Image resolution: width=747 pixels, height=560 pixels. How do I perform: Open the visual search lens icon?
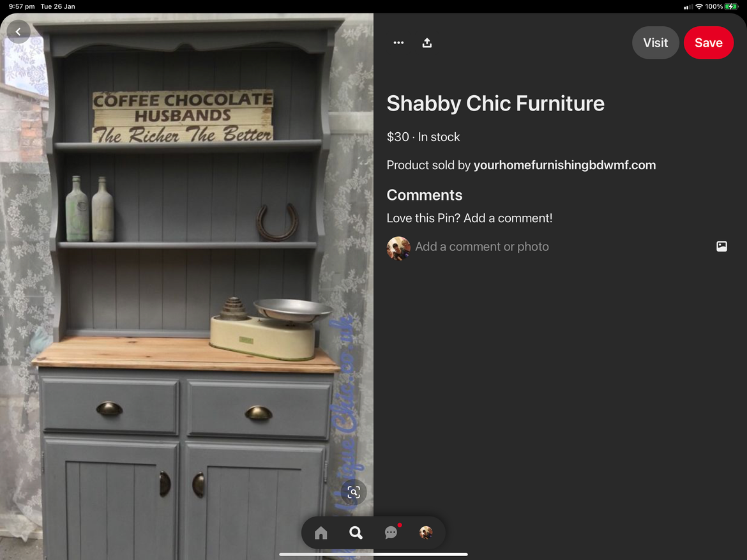354,492
